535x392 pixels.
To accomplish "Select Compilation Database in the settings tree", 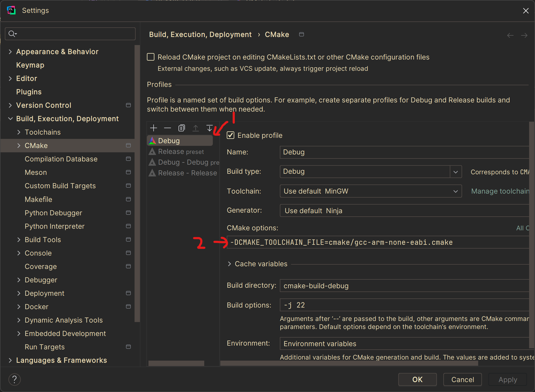I will (x=61, y=159).
